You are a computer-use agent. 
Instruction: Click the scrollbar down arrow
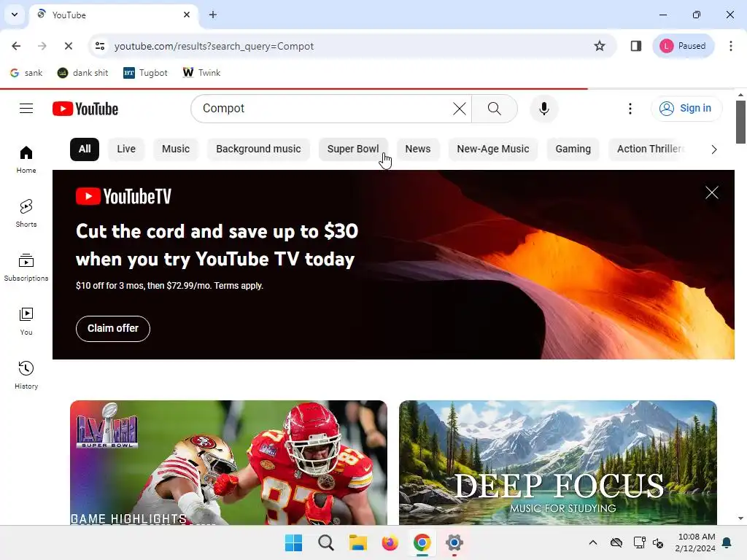click(740, 518)
